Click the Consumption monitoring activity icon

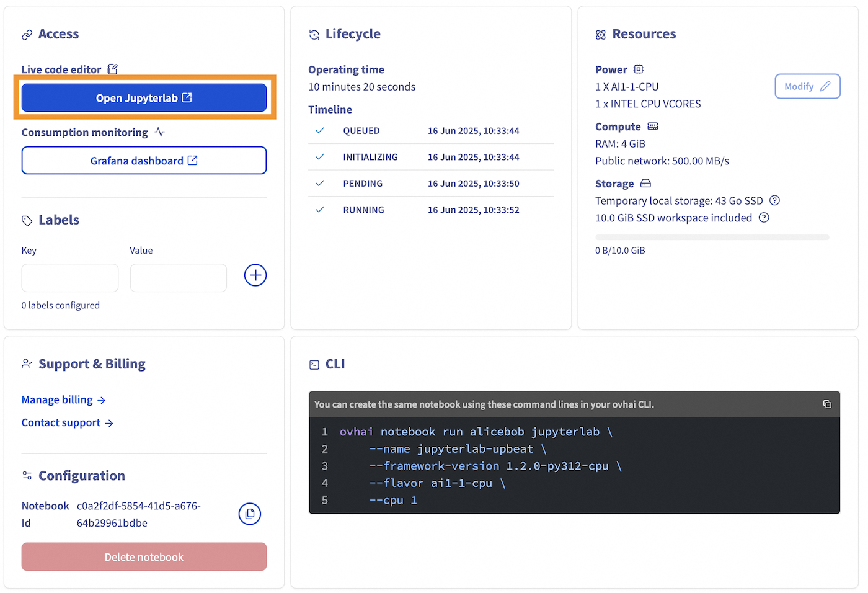point(159,132)
